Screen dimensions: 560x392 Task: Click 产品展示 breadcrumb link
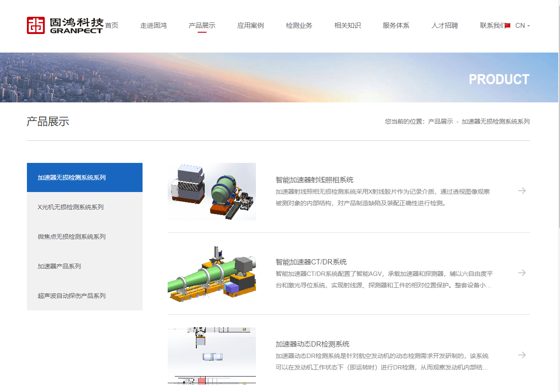(x=440, y=121)
